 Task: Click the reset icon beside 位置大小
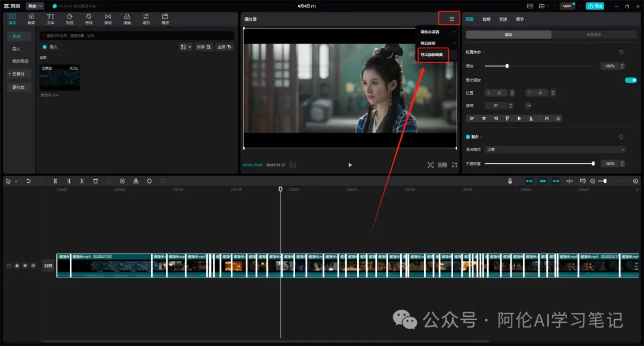[x=621, y=52]
